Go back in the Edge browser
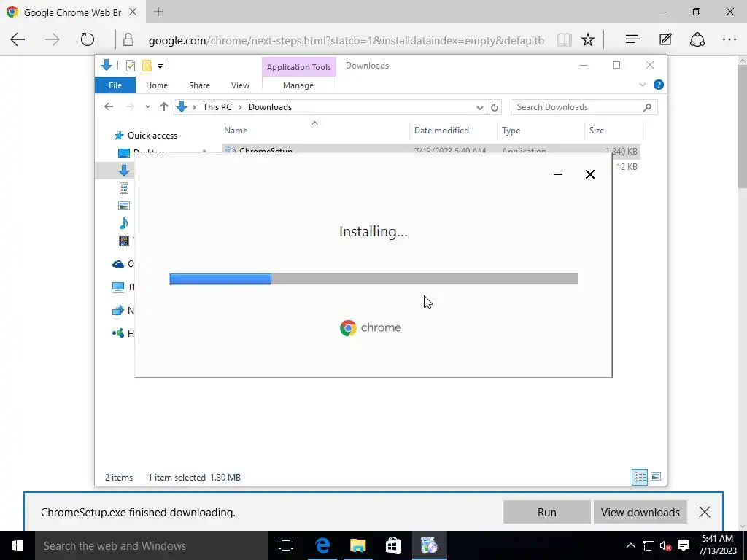The height and width of the screenshot is (560, 747). point(18,39)
